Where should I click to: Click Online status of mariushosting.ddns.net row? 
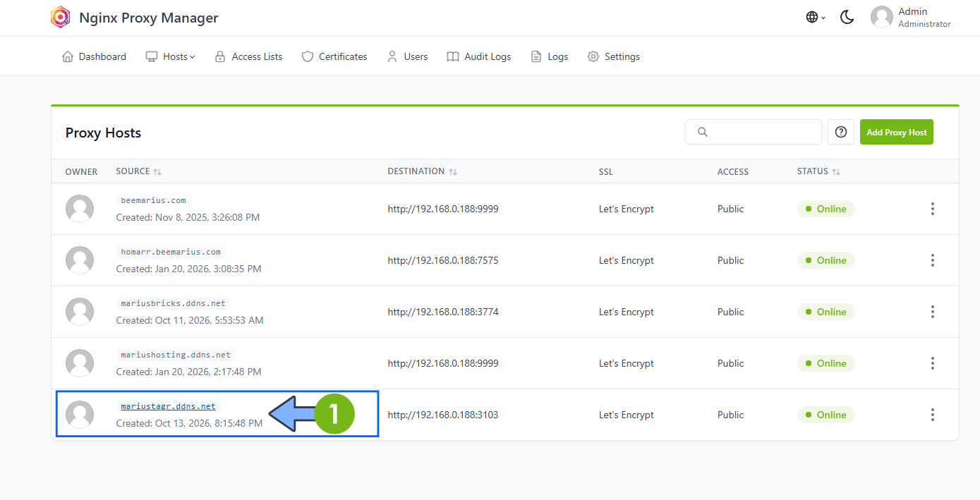tap(825, 363)
